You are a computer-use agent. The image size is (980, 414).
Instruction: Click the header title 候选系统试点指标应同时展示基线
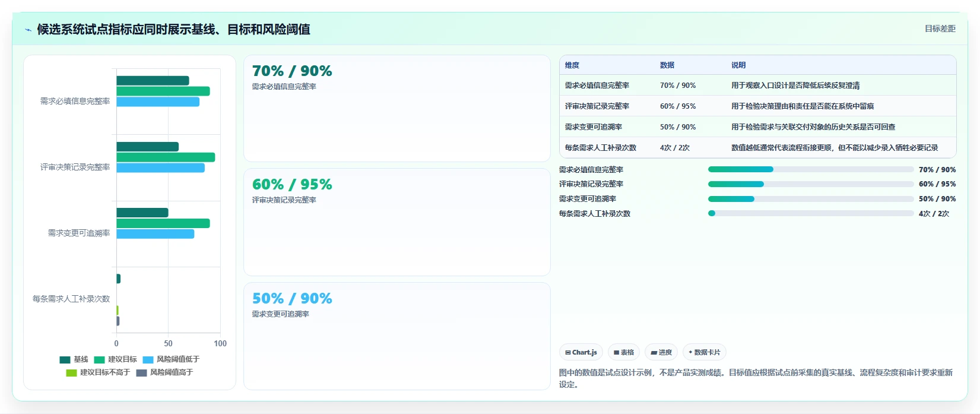[174, 29]
